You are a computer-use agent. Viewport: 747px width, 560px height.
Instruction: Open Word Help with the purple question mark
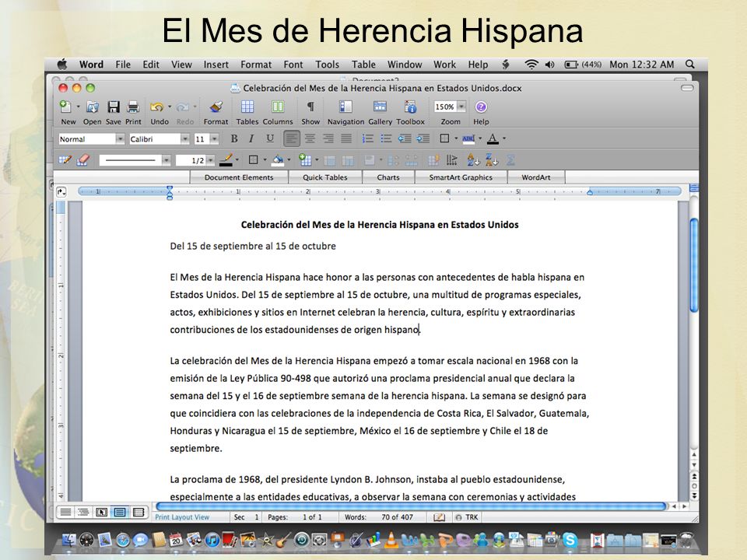[481, 107]
